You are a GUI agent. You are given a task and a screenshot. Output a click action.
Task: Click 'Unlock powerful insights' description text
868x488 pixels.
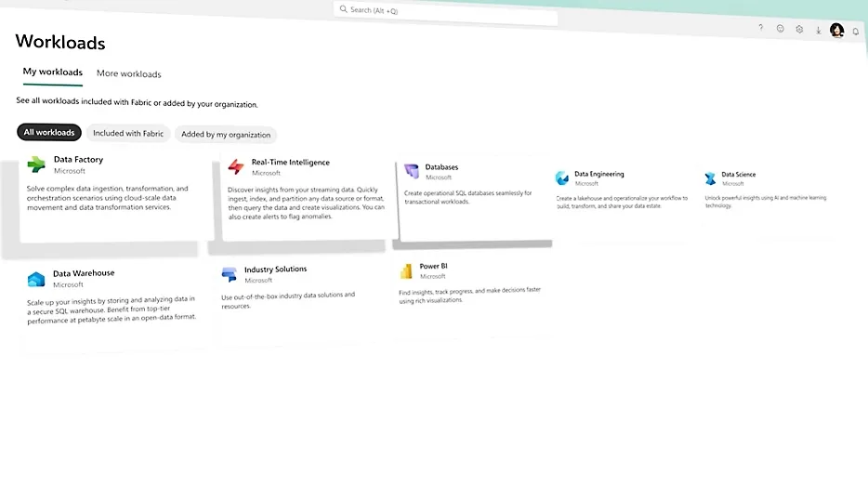tap(766, 202)
